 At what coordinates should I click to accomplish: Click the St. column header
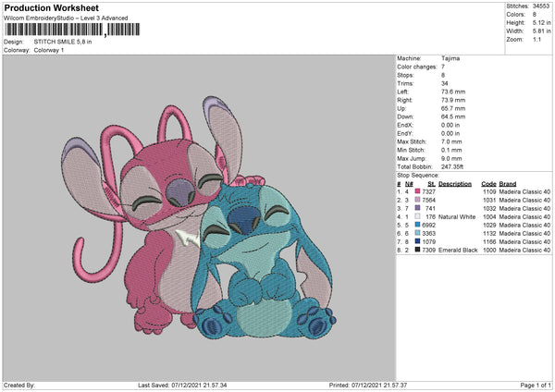pos(431,183)
